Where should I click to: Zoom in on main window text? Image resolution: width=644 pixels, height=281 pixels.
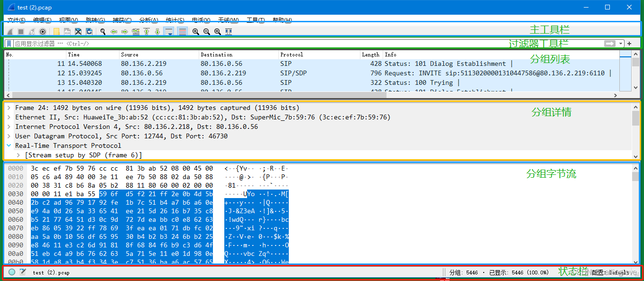pos(195,32)
